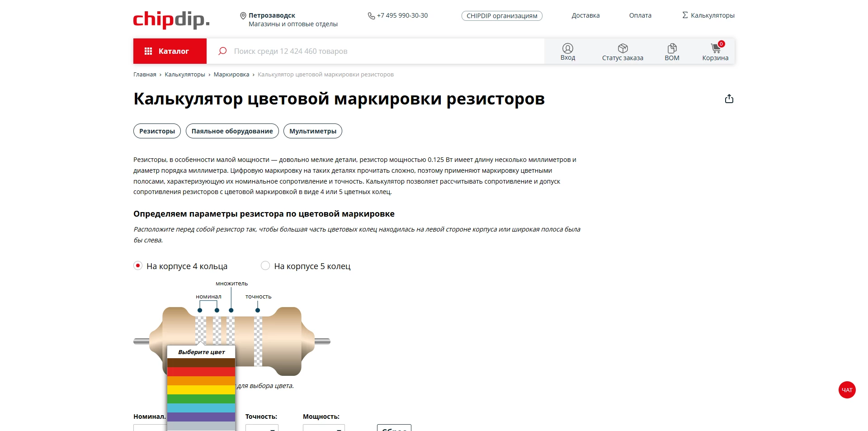Open Калькуляторы via the sigma icon
868x431 pixels.
coord(685,14)
